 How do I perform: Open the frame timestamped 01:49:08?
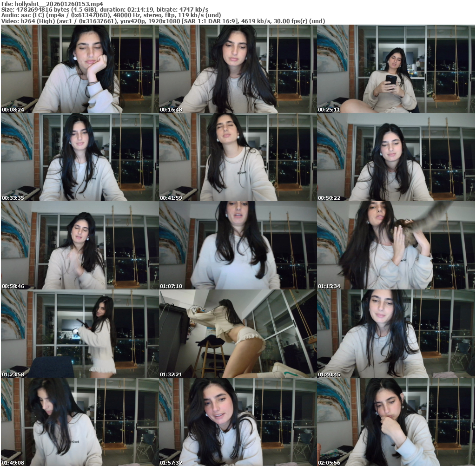point(79,422)
